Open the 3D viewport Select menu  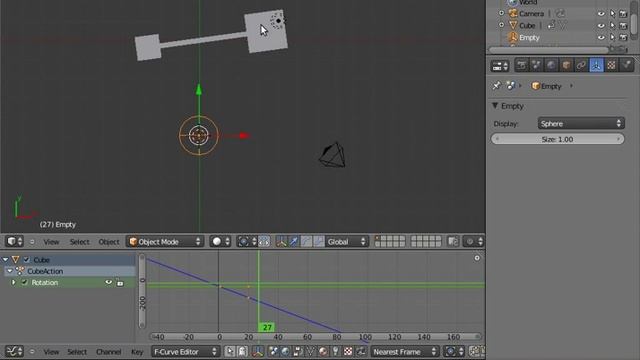(79, 242)
